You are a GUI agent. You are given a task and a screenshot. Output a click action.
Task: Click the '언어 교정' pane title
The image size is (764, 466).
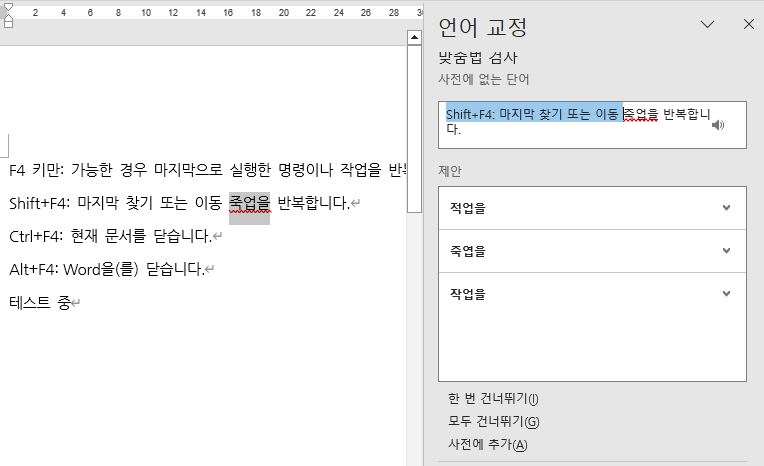tap(482, 27)
